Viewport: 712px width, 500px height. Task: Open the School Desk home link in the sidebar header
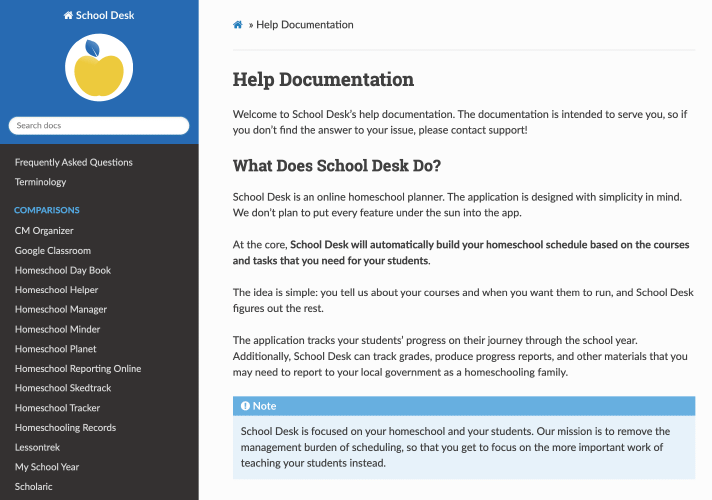point(99,15)
